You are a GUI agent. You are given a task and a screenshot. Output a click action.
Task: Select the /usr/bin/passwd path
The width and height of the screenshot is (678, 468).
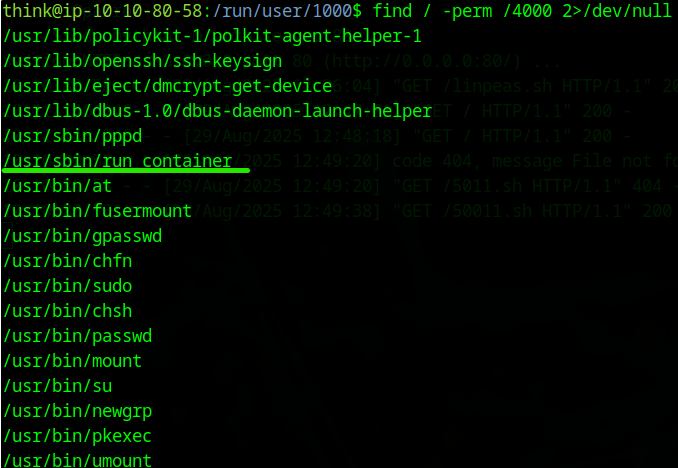click(78, 336)
